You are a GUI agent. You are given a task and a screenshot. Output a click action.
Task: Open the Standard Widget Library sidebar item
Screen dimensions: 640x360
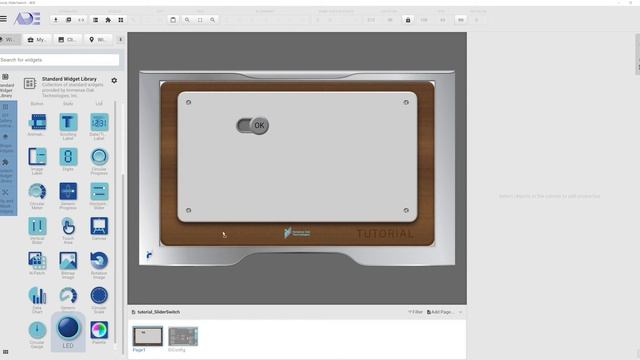point(6,86)
